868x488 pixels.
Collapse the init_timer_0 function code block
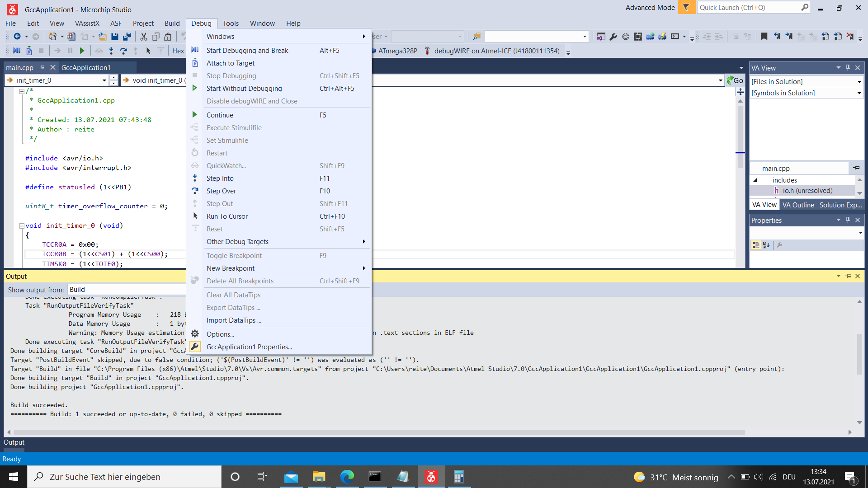22,225
